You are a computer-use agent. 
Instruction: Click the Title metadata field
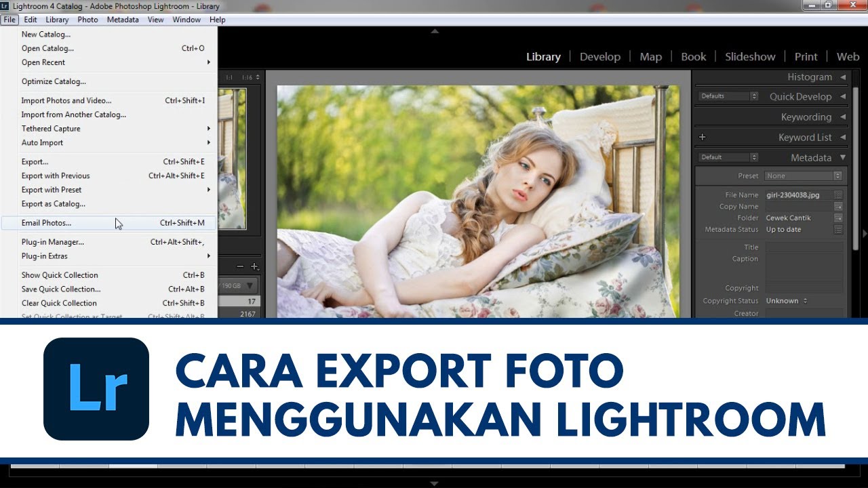[x=804, y=247]
